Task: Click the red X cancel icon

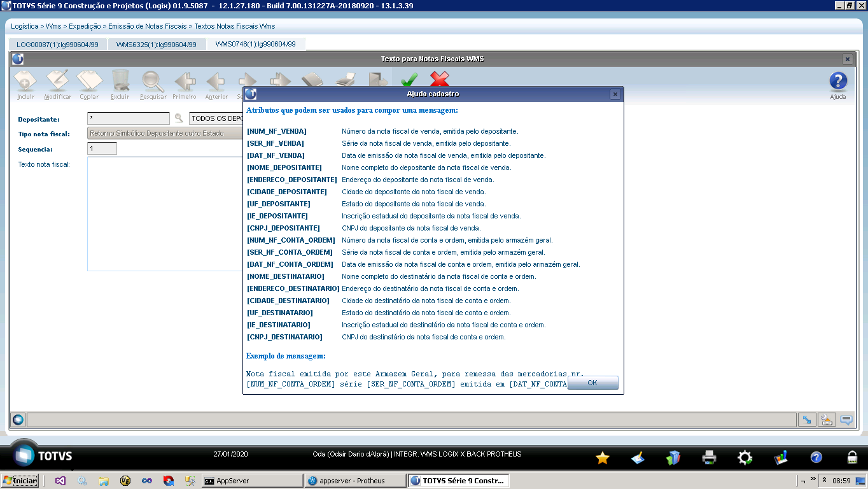Action: [x=440, y=79]
